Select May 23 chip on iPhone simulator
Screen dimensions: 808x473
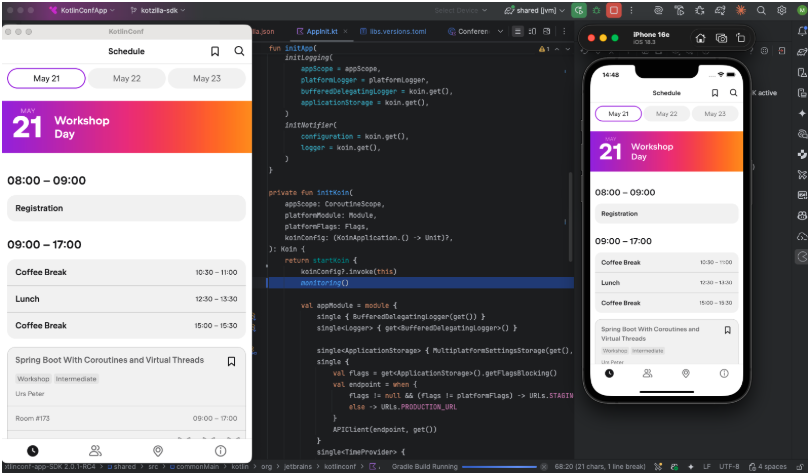tap(715, 114)
